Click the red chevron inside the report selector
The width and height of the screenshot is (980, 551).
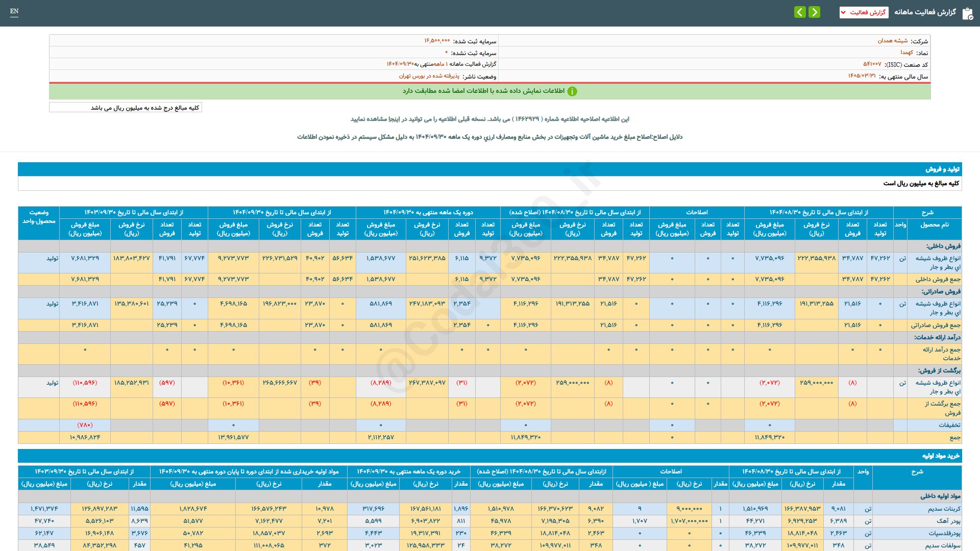(x=843, y=12)
